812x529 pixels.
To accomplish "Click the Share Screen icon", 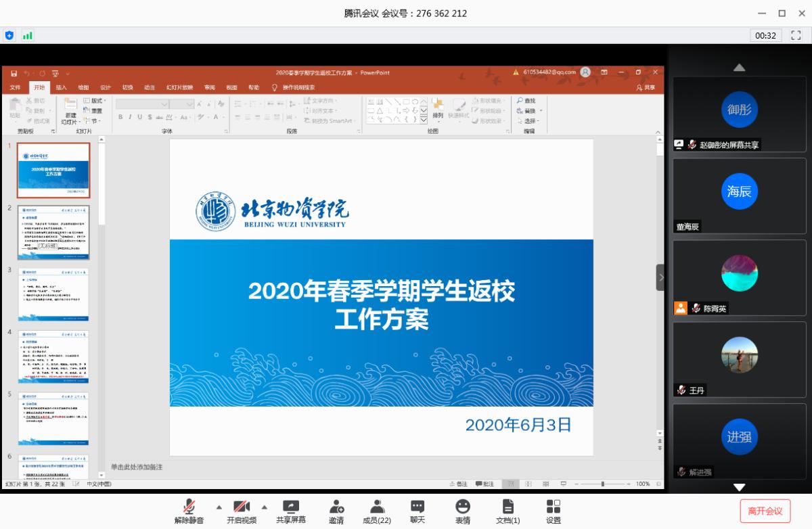I will point(290,507).
